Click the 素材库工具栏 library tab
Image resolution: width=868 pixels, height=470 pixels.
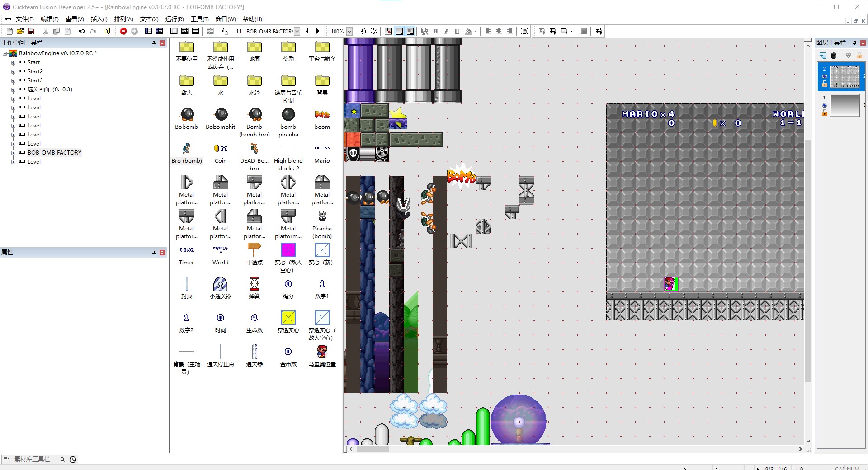point(32,459)
